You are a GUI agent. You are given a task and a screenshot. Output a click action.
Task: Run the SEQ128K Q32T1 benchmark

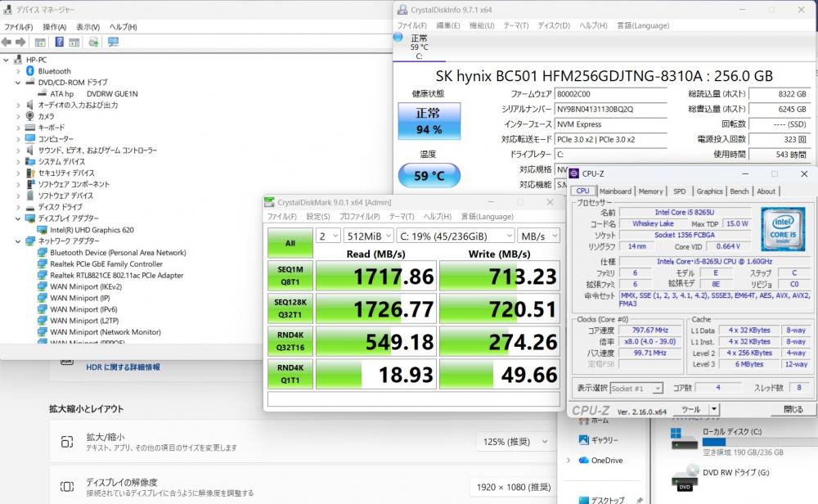tap(290, 308)
